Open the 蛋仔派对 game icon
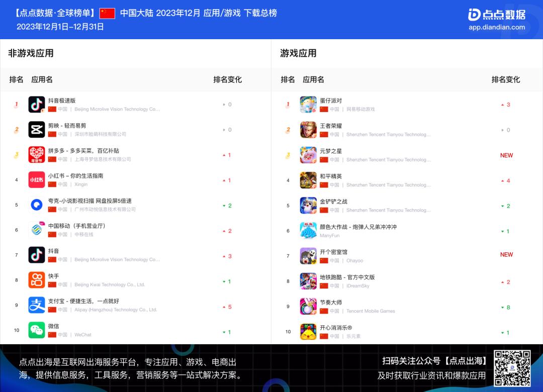Screen dimensions: 543x392 [308, 104]
